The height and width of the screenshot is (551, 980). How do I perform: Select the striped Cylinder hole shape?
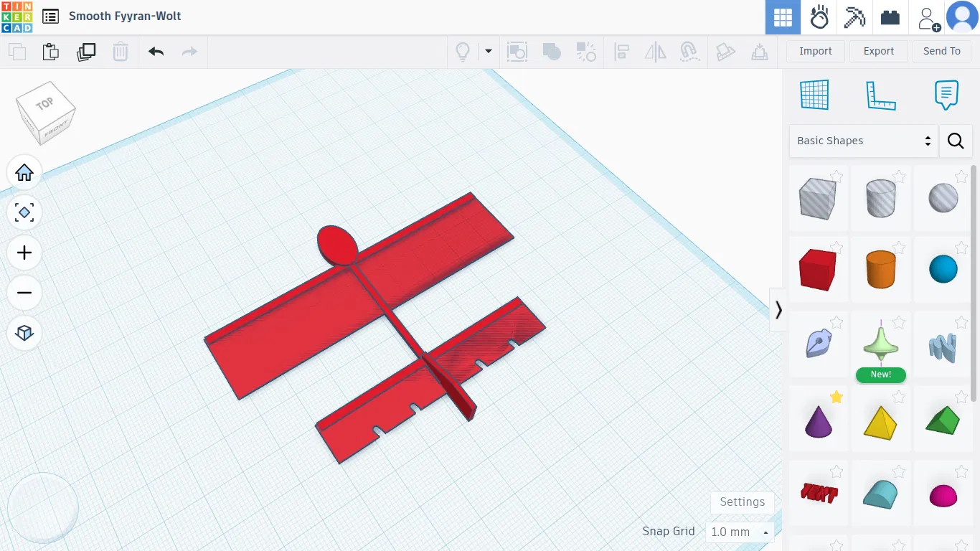[x=881, y=198]
